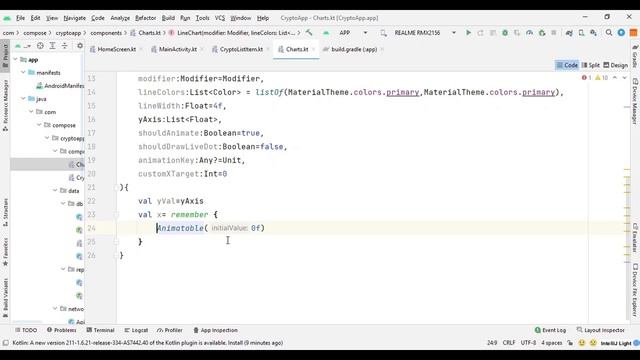Open the Navigate menu
Image resolution: width=640 pixels, height=360 pixels.
(x=74, y=18)
